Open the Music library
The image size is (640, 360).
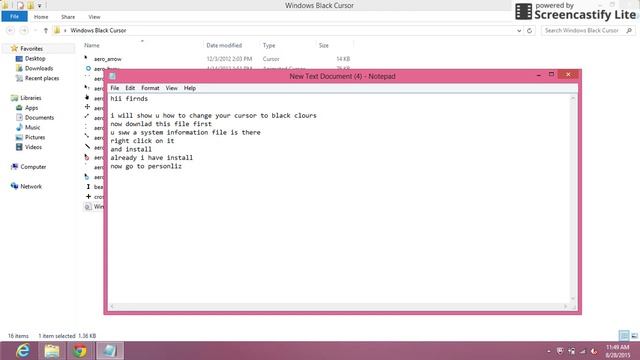32,127
